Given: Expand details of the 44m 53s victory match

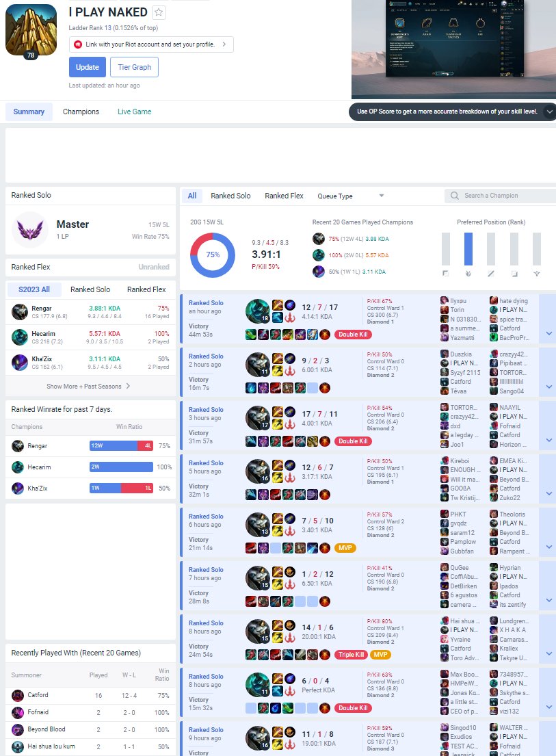Looking at the screenshot, I should (x=548, y=333).
